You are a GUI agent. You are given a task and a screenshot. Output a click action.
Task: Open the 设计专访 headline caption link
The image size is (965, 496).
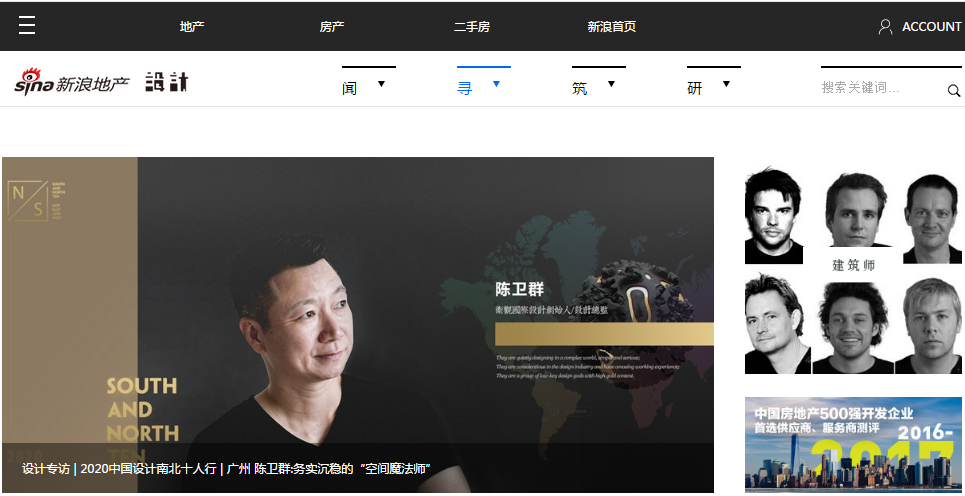click(226, 469)
